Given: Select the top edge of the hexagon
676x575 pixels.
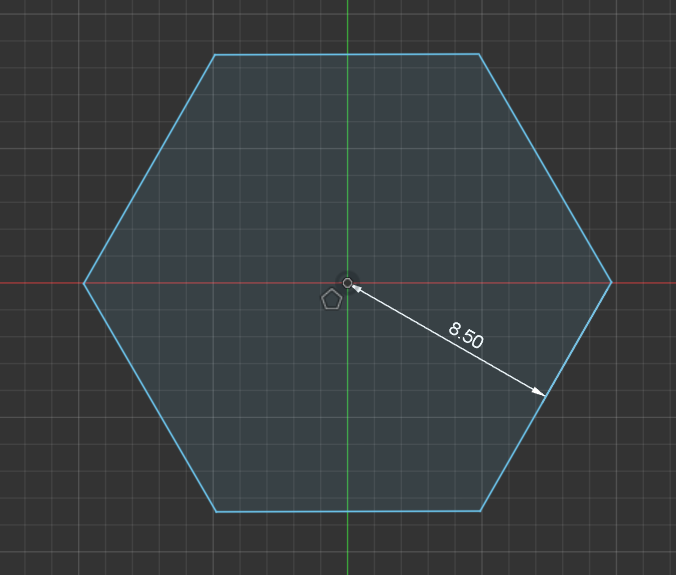Looking at the screenshot, I should 300,54.
